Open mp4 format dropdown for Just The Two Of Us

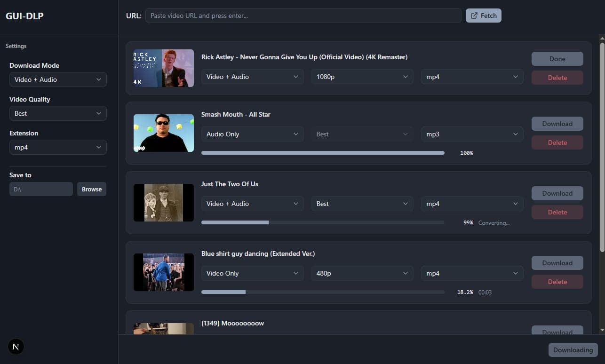point(472,204)
